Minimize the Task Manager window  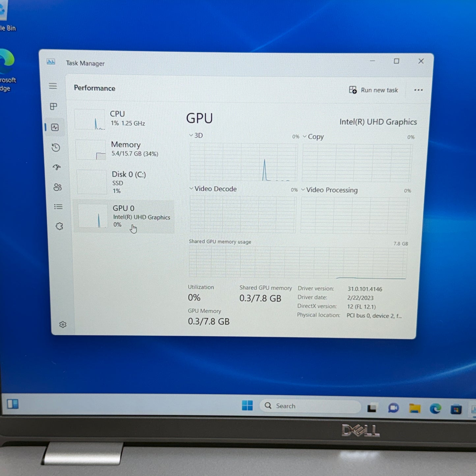(x=373, y=61)
